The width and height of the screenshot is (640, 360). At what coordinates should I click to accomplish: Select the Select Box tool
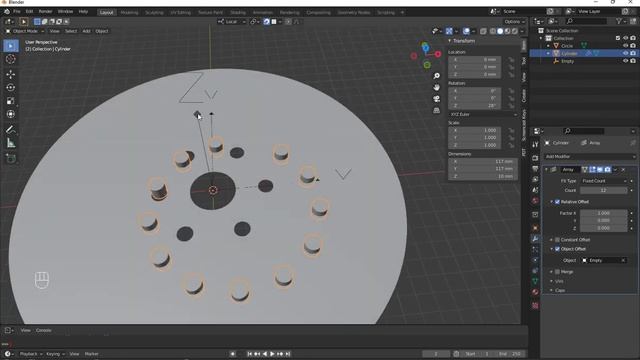click(x=11, y=46)
